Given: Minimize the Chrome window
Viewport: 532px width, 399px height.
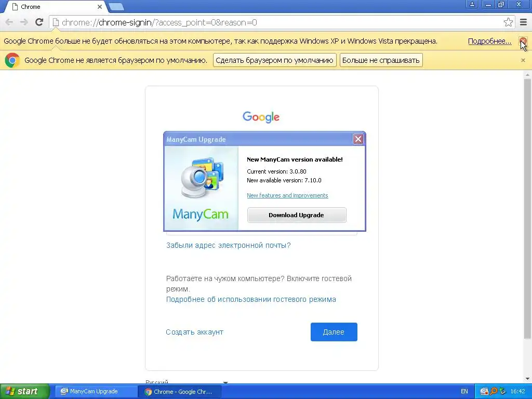Looking at the screenshot, I should (x=488, y=4).
